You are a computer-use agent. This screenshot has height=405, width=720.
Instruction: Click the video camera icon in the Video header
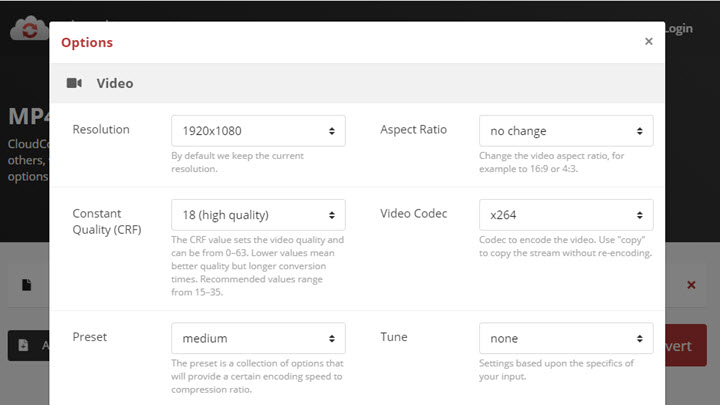(74, 84)
